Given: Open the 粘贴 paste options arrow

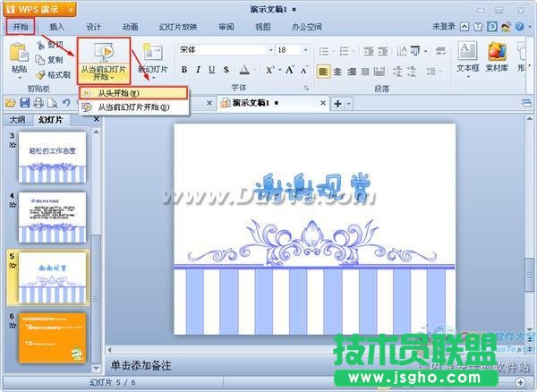Looking at the screenshot, I should tap(19, 78).
